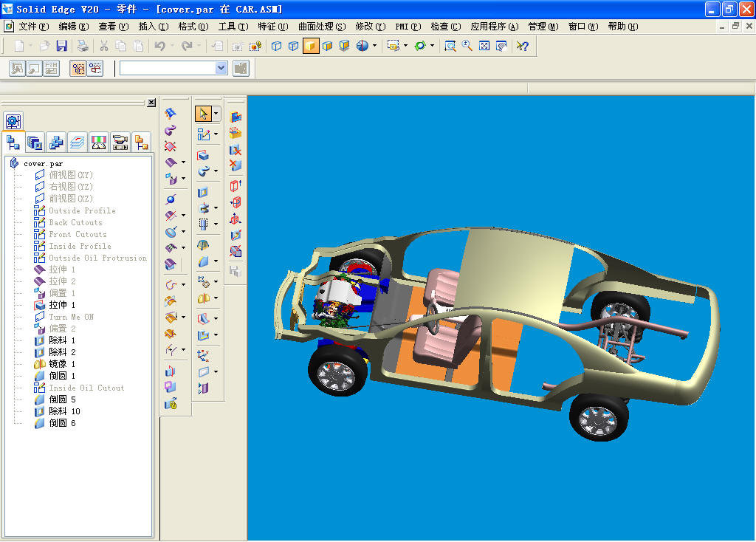Click the Mirror copy feature icon
756x542 pixels.
(203, 298)
